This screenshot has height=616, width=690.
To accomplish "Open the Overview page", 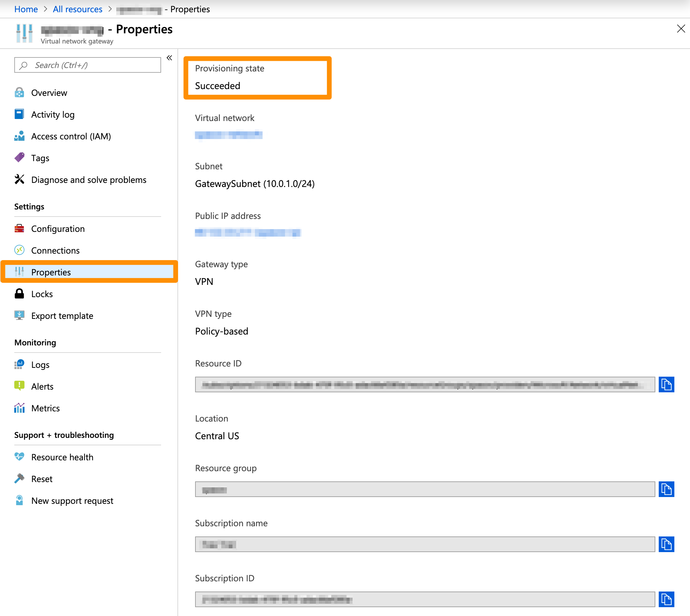I will 49,92.
